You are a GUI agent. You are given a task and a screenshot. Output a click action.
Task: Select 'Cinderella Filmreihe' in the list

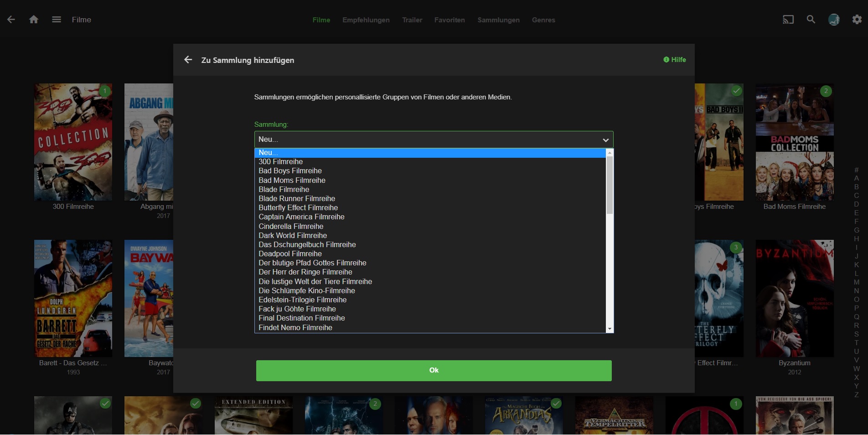[x=430, y=227]
